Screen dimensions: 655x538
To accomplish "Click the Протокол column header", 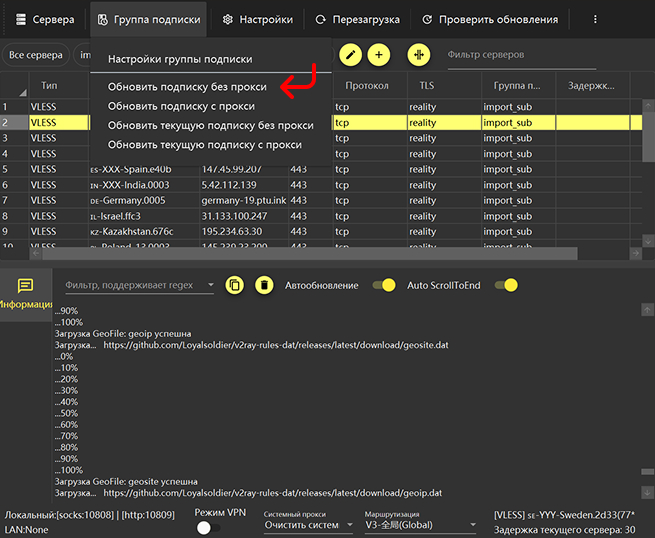I will pyautogui.click(x=367, y=86).
